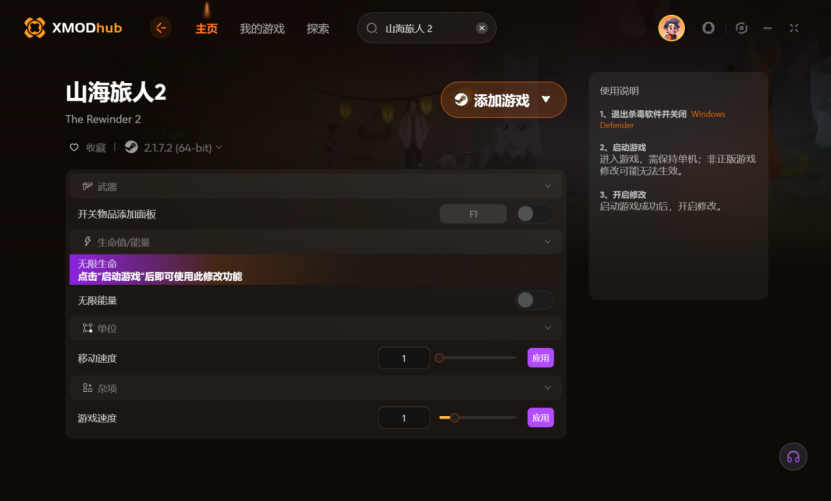This screenshot has width=831, height=501.
Task: Click the 游戏速度 slider handle
Action: point(455,418)
